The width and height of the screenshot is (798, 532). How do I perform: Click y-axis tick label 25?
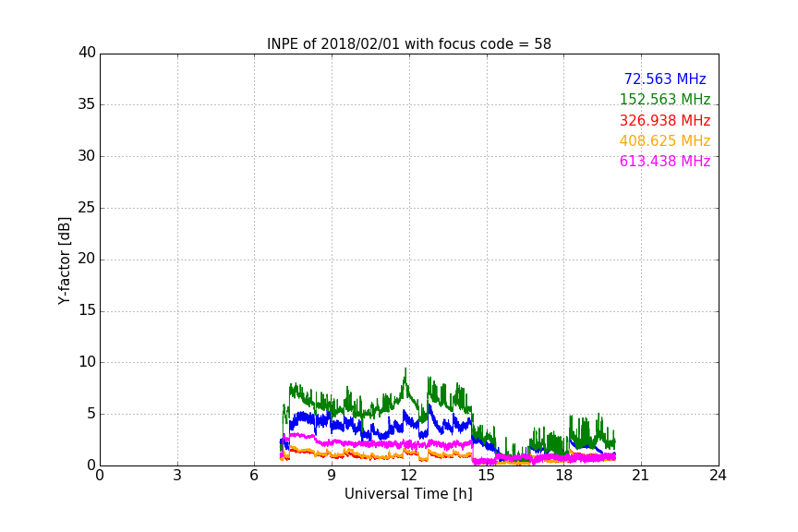click(87, 208)
